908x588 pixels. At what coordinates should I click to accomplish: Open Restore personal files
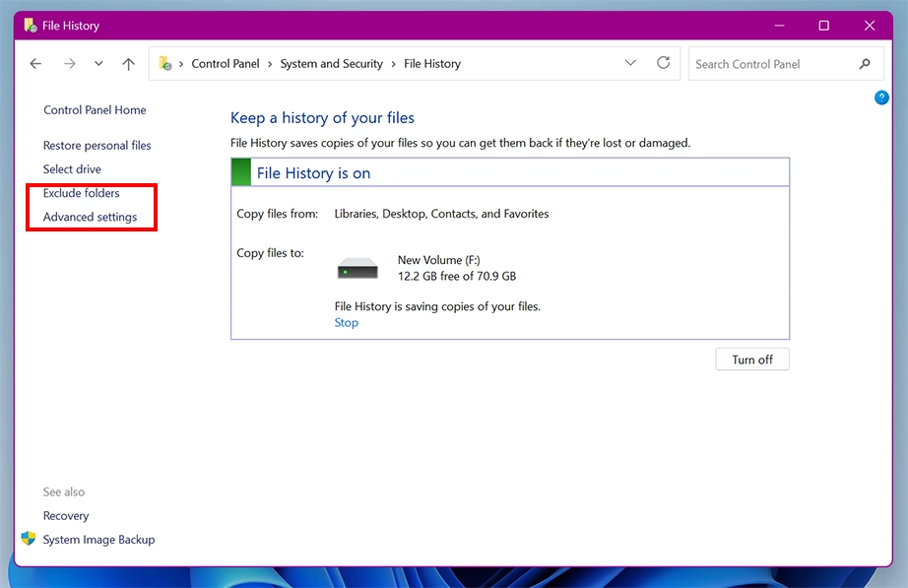coord(97,146)
